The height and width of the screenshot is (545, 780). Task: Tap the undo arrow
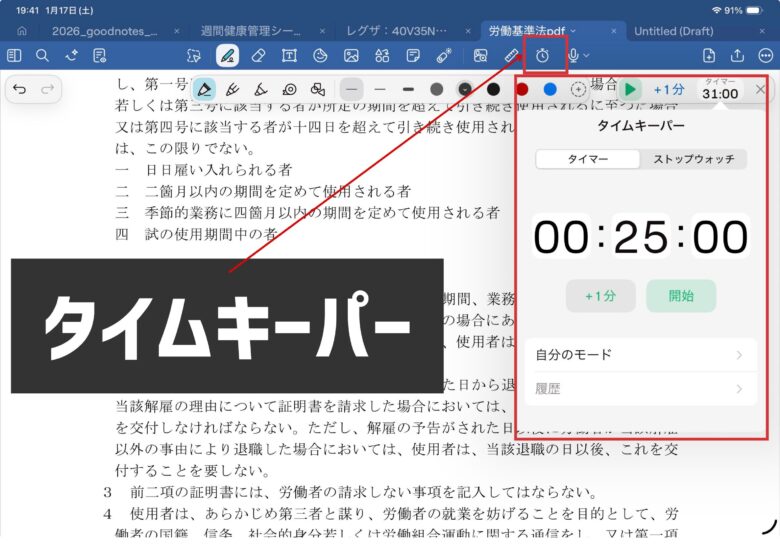click(x=20, y=90)
